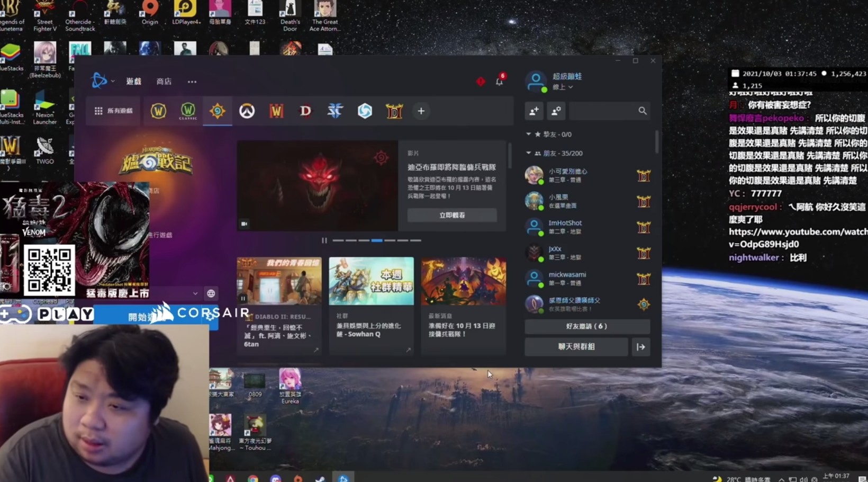Select the Hearthstone game tab icon
868x482 pixels.
click(218, 111)
